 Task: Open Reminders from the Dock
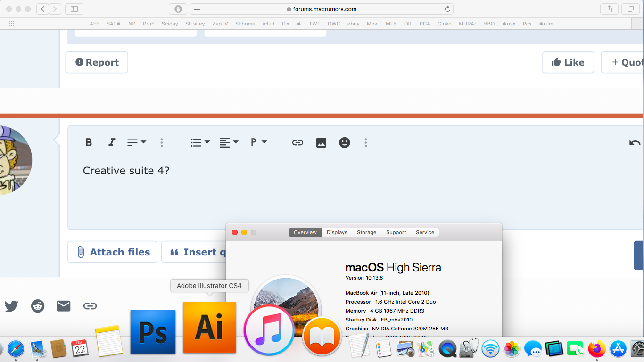coord(385,349)
